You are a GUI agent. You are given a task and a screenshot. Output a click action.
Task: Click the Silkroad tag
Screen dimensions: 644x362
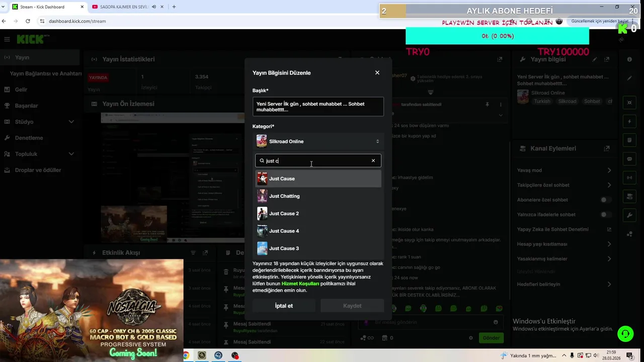point(568,101)
